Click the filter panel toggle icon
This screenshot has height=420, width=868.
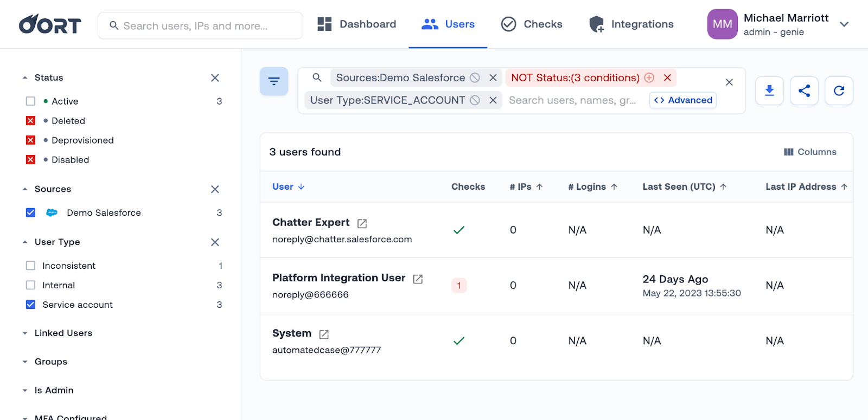coord(274,81)
